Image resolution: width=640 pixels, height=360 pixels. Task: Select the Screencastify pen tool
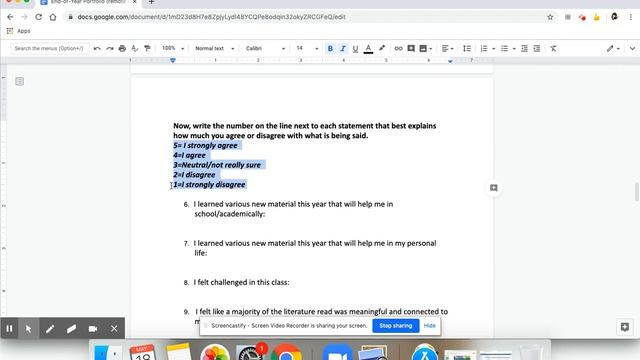tap(50, 329)
